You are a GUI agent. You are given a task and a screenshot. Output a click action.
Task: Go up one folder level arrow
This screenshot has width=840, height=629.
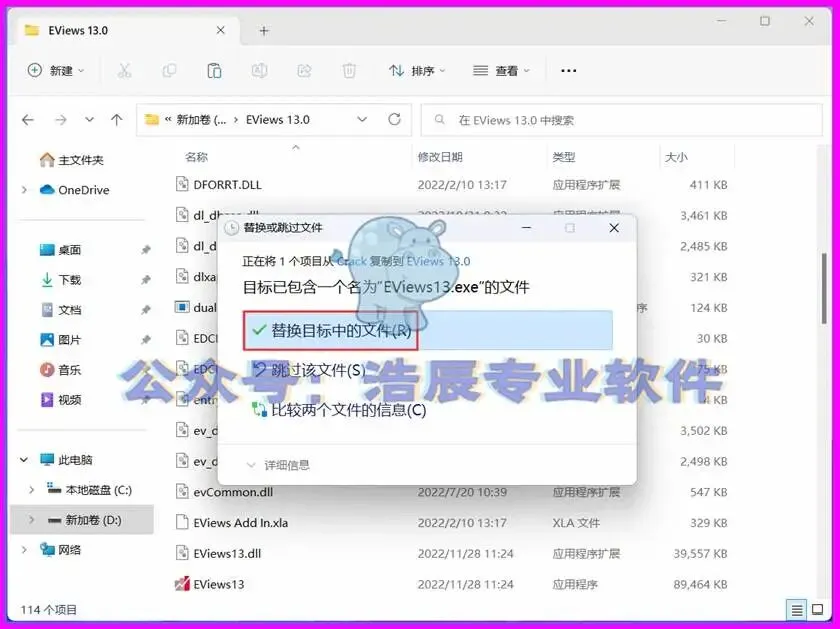click(117, 119)
